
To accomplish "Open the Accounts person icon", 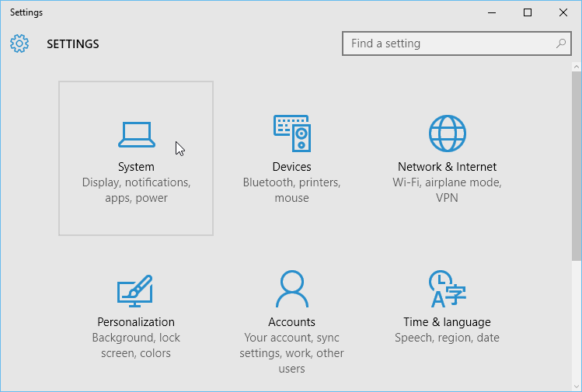I will pos(292,289).
